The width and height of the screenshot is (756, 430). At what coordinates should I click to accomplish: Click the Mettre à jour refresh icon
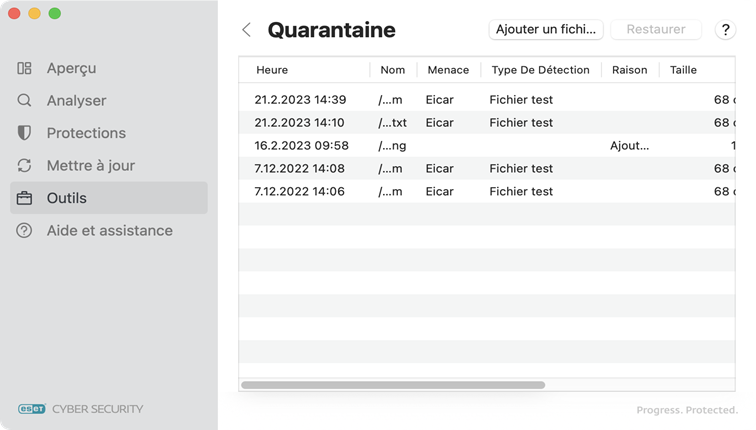coord(25,166)
